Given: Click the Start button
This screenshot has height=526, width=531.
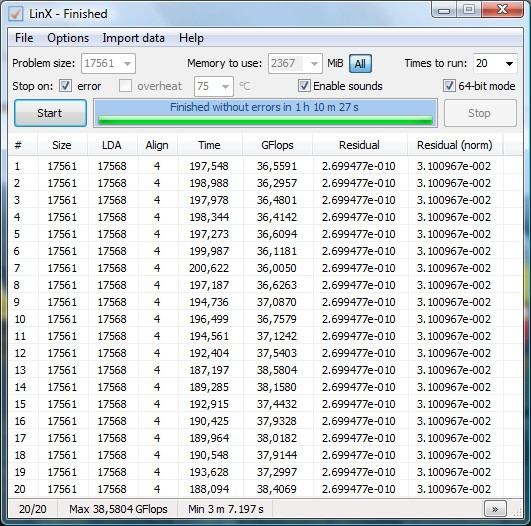Looking at the screenshot, I should (x=50, y=113).
